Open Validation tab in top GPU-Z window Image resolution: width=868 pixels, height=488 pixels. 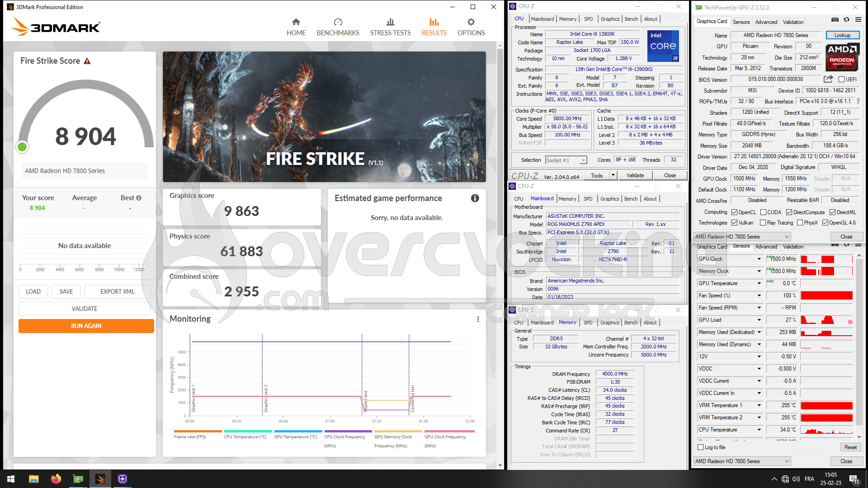coord(793,22)
